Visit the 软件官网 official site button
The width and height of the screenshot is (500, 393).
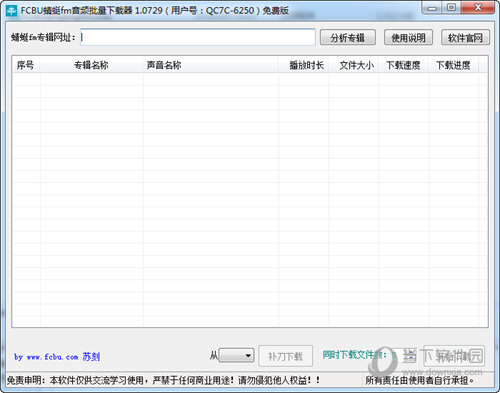(465, 37)
